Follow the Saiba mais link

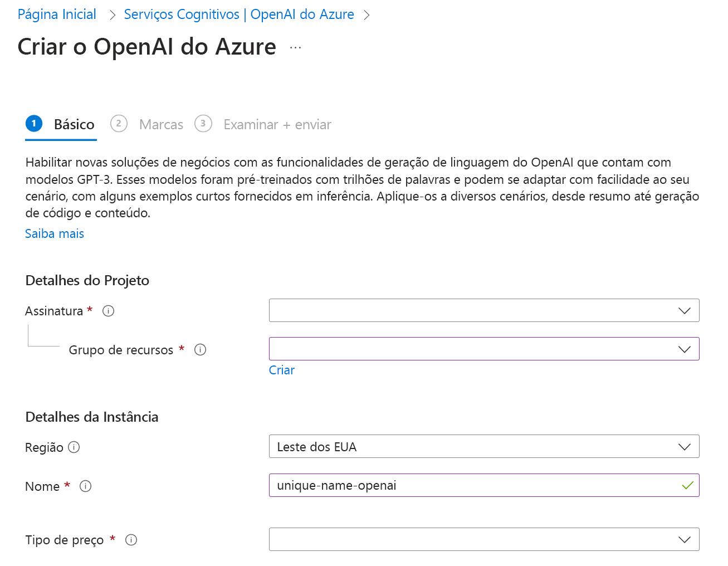(x=55, y=233)
